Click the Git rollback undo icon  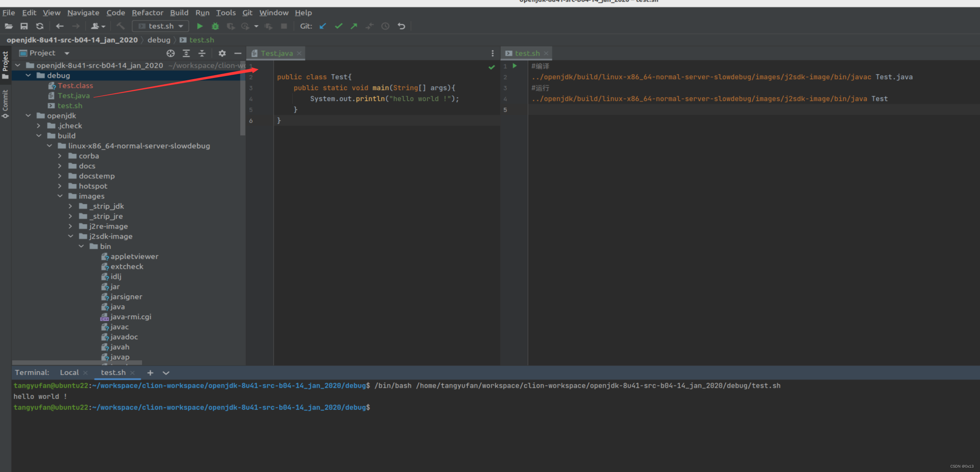(401, 26)
